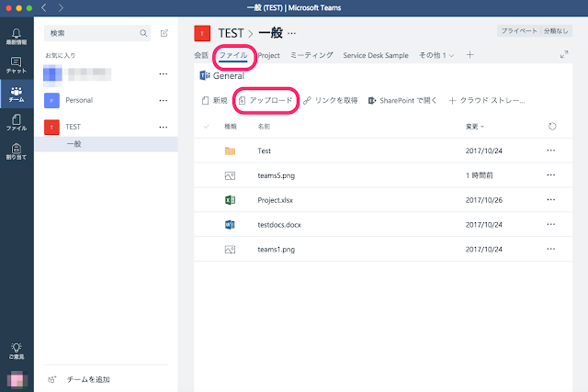Click the new chat compose icon
The height and width of the screenshot is (392, 588).
[x=164, y=33]
